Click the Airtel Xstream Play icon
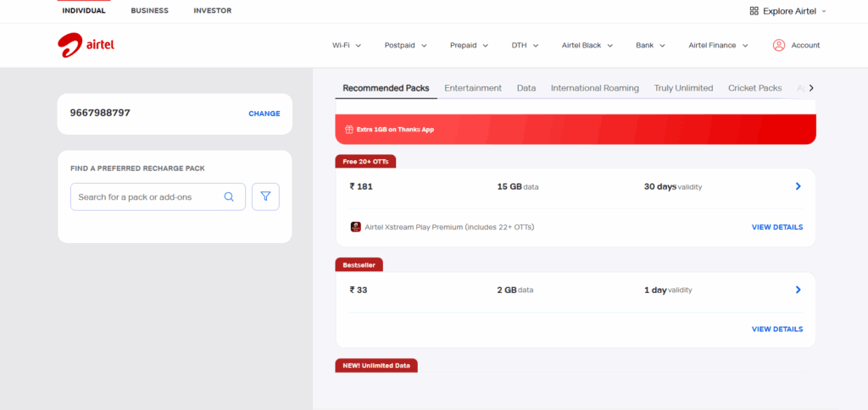This screenshot has height=410, width=868. (x=355, y=227)
